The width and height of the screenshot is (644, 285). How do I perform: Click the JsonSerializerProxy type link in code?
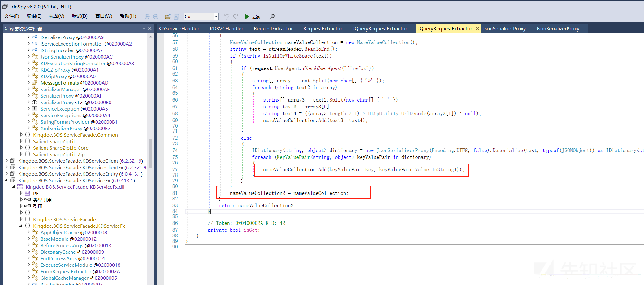coord(402,150)
